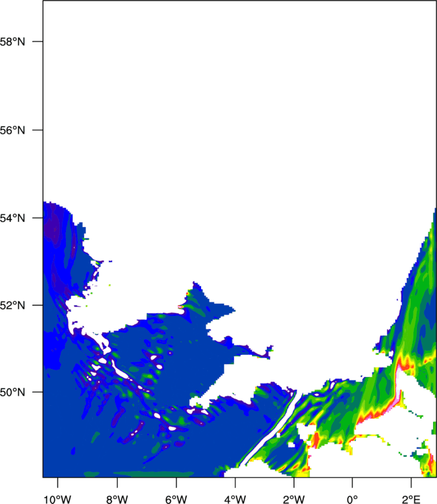Click the 56°N latitude label
437x504 pixels.
click(12, 130)
